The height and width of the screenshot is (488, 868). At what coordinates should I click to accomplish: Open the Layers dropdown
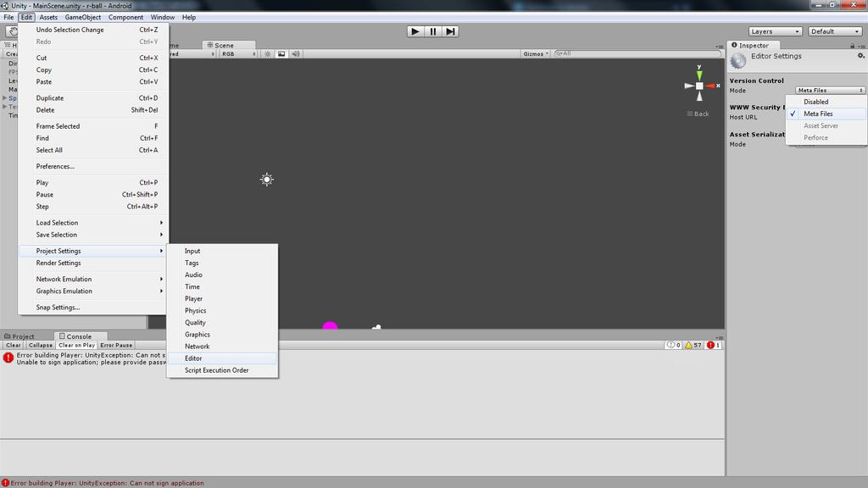click(775, 31)
